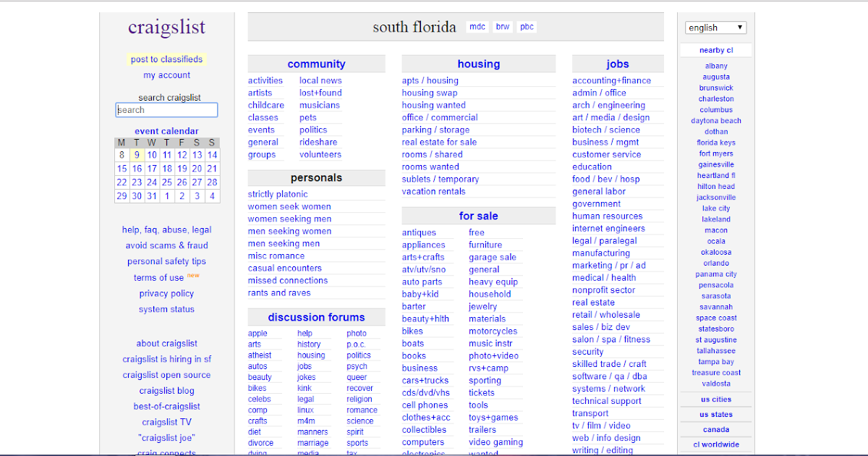Open the best-of-craigslist link
Screen dimensions: 868x456
[x=166, y=407]
